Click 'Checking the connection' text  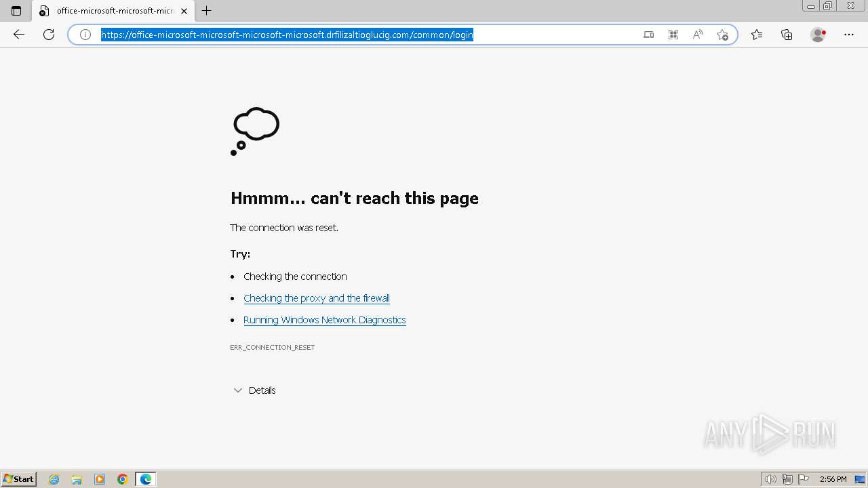pos(295,277)
